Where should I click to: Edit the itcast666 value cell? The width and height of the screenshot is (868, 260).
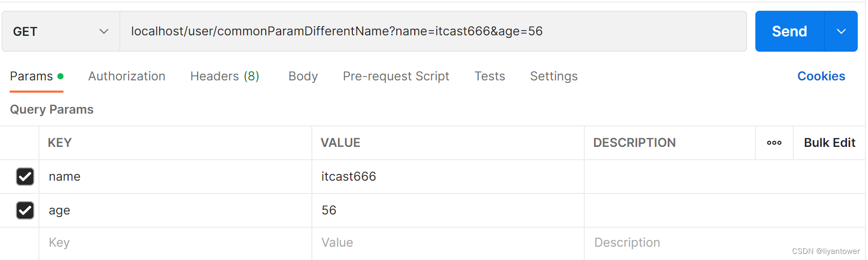pyautogui.click(x=448, y=177)
